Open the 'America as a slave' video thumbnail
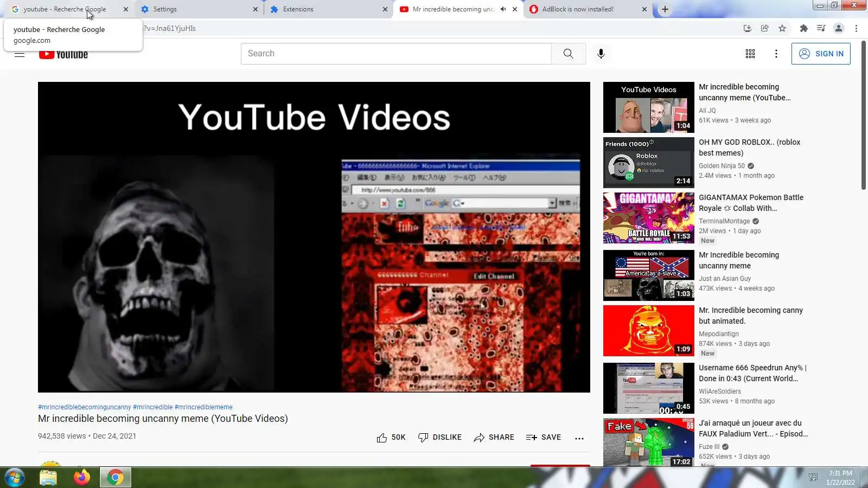868x488 pixels. [649, 275]
